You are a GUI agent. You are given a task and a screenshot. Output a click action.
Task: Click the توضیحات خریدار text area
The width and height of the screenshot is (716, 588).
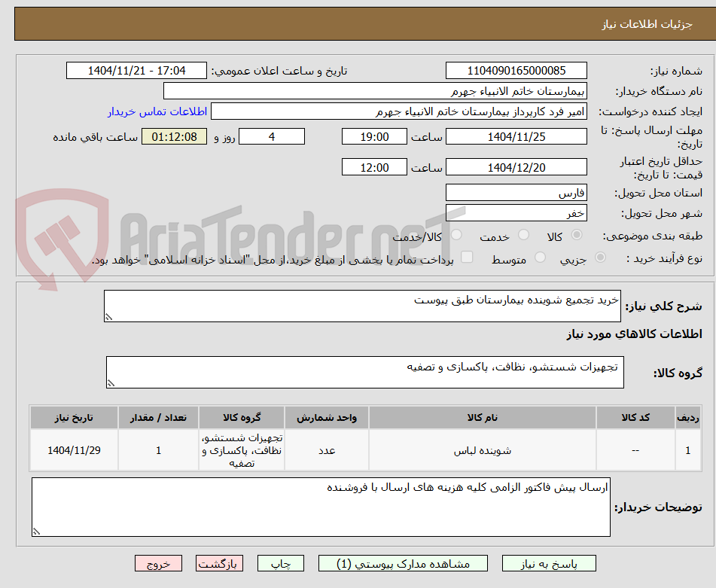pos(321,507)
